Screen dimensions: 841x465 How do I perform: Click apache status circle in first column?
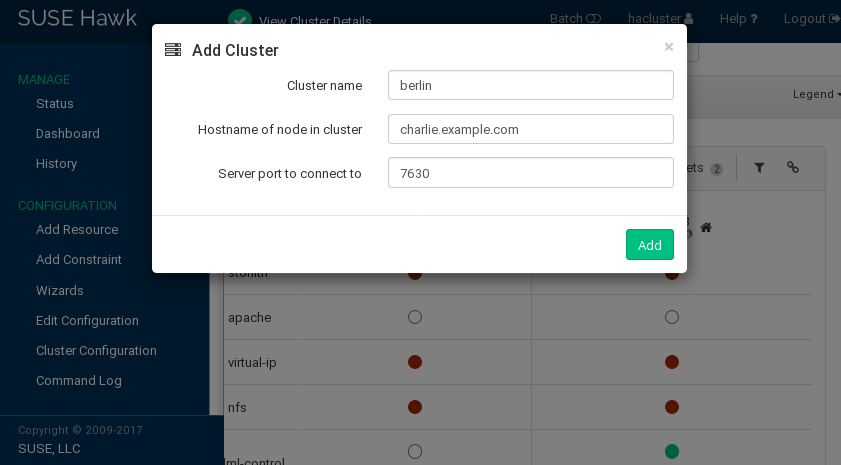click(415, 317)
